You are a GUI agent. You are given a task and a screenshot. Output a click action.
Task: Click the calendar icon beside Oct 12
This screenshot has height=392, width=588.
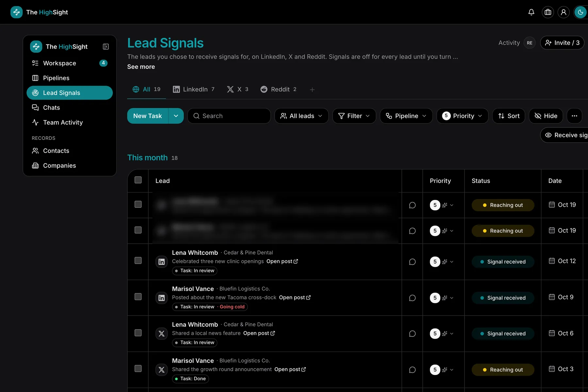point(552,261)
